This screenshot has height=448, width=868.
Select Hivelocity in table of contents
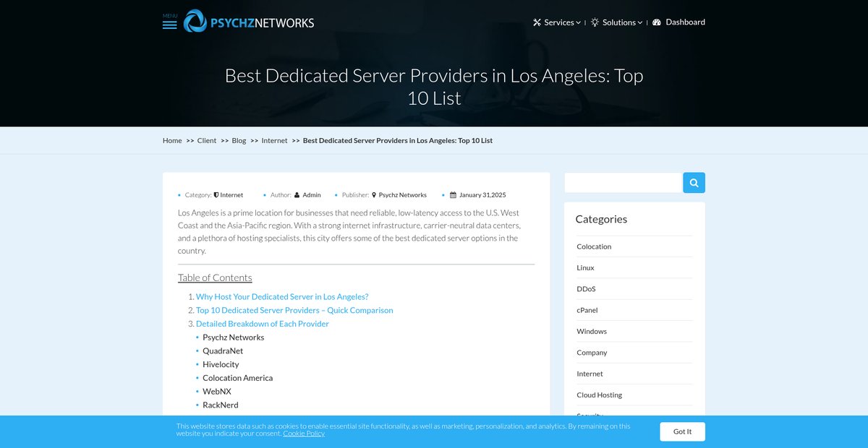pos(221,364)
